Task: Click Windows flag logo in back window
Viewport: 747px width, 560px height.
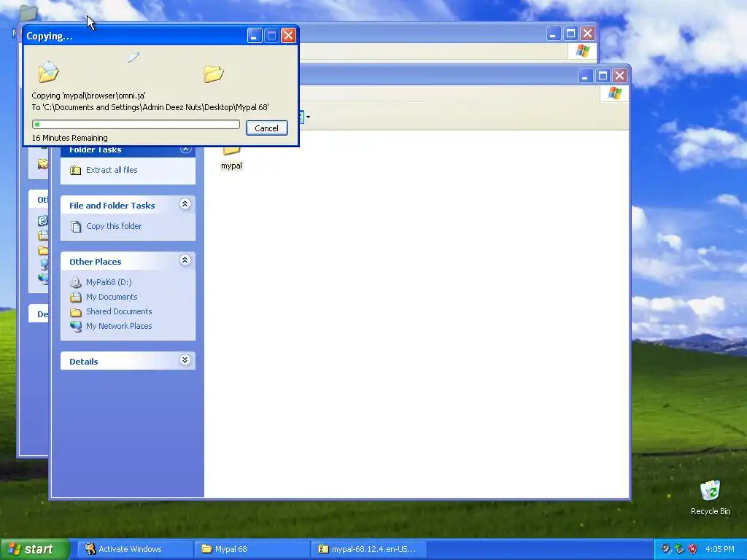Action: (x=583, y=51)
